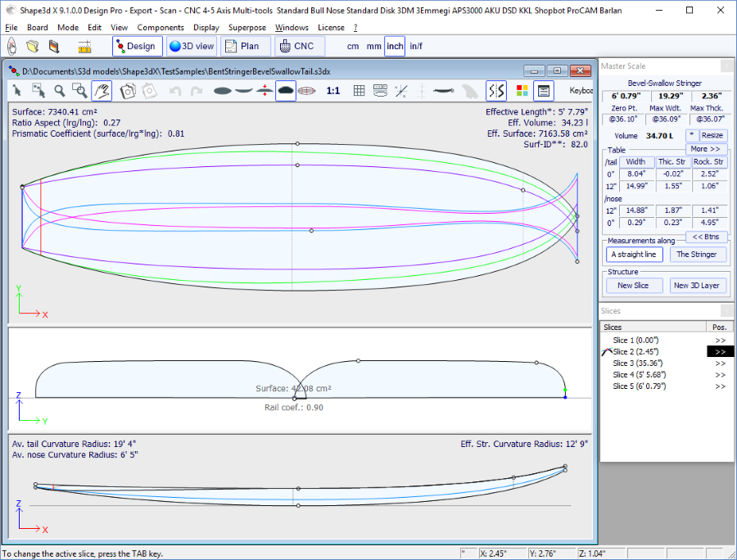The image size is (737, 560).
Task: Collapse buttons with << Btns
Action: [x=706, y=237]
